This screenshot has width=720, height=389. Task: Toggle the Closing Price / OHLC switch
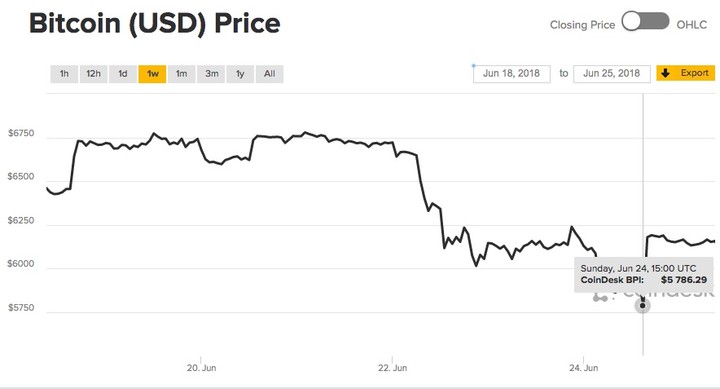coord(645,22)
